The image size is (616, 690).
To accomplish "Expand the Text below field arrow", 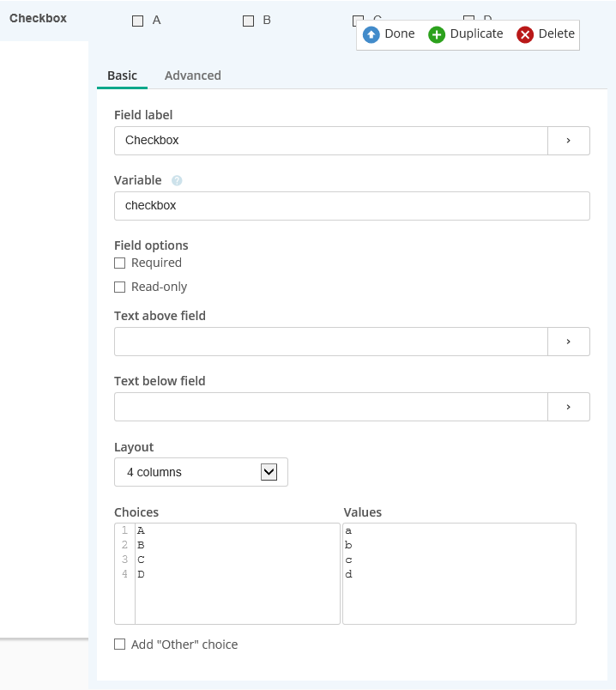I will pyautogui.click(x=568, y=407).
